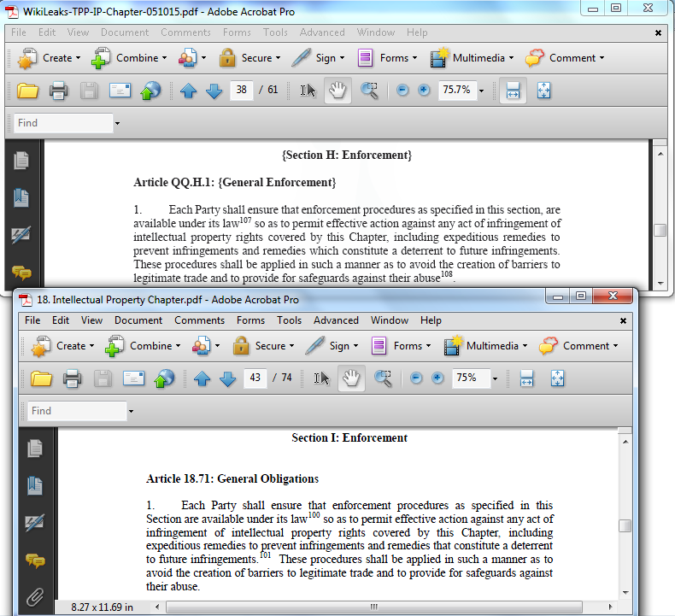Screen dimensions: 675x616
Task: Click upload globe icon in WikiLeaks window
Action: pos(150,91)
